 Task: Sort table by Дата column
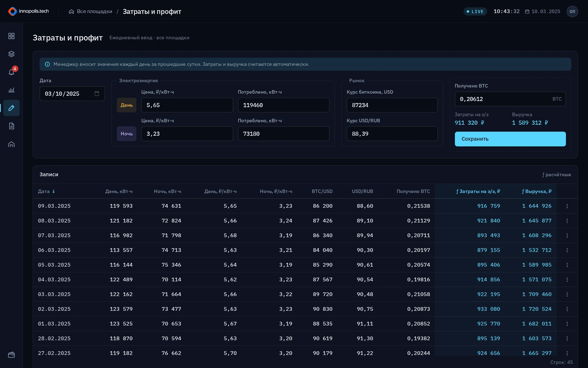(x=46, y=191)
